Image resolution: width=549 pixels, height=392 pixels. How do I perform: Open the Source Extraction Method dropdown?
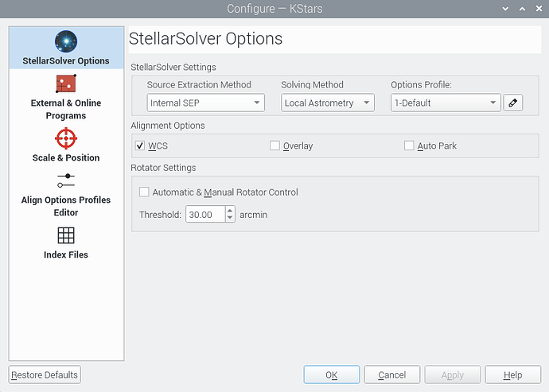pos(206,103)
